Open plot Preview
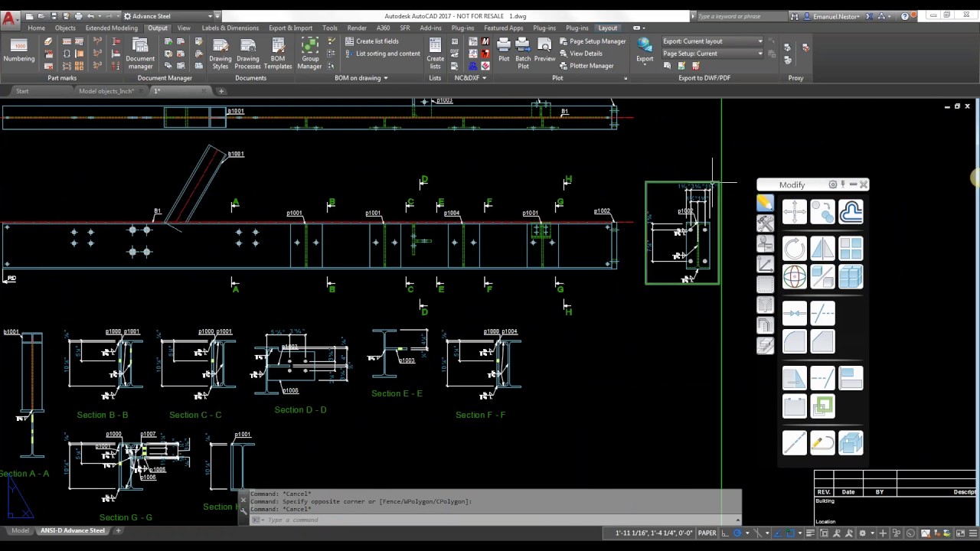Screen dimensions: 980x551 [544, 51]
